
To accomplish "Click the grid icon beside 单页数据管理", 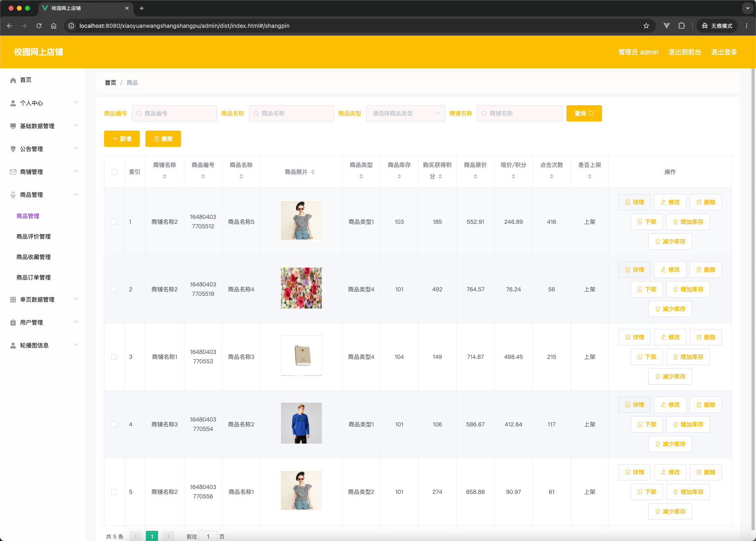I will [x=13, y=300].
